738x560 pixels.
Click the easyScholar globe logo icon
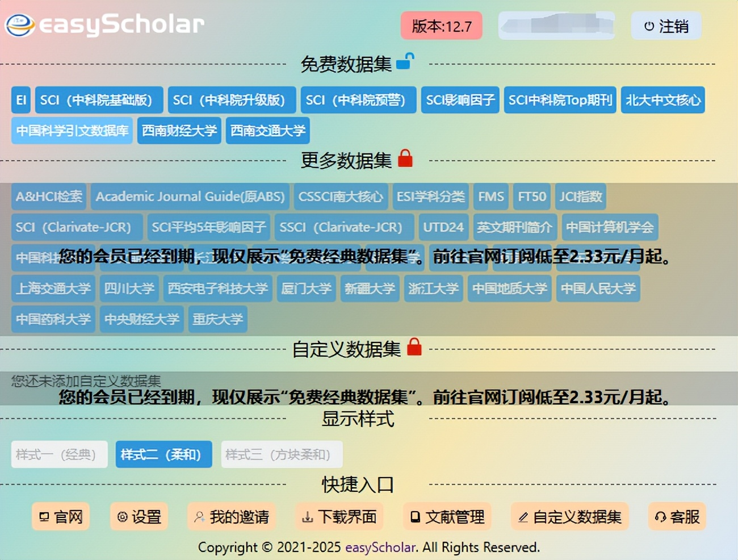click(x=20, y=25)
